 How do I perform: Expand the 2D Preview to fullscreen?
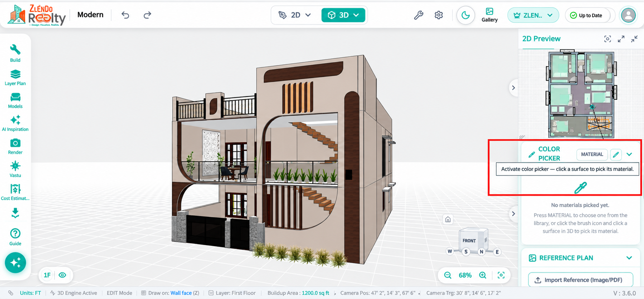[621, 39]
